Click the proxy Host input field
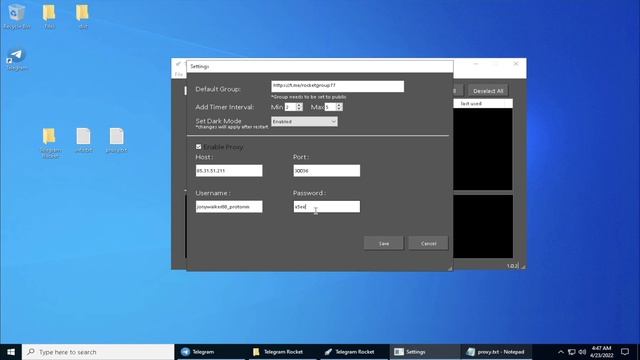The height and width of the screenshot is (360, 640). 229,171
